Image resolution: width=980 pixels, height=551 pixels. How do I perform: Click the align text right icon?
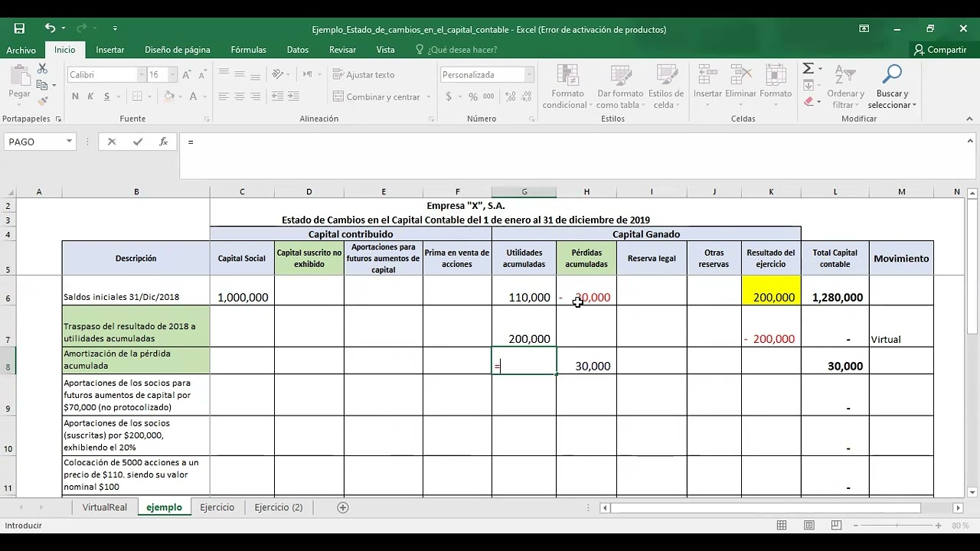[x=256, y=96]
